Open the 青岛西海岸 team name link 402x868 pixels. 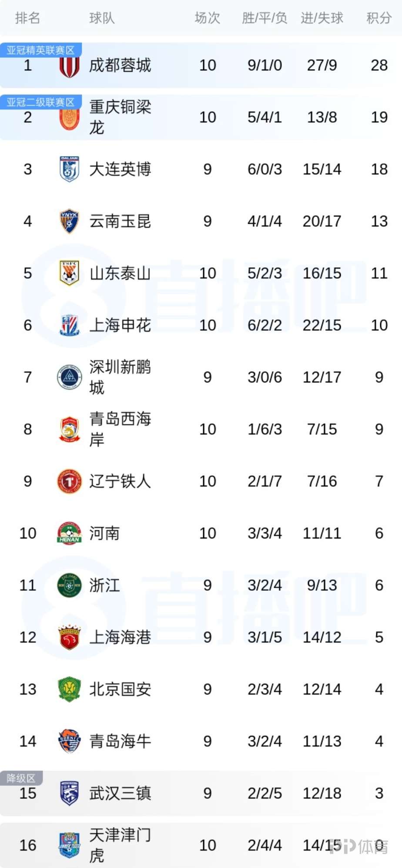(x=120, y=429)
